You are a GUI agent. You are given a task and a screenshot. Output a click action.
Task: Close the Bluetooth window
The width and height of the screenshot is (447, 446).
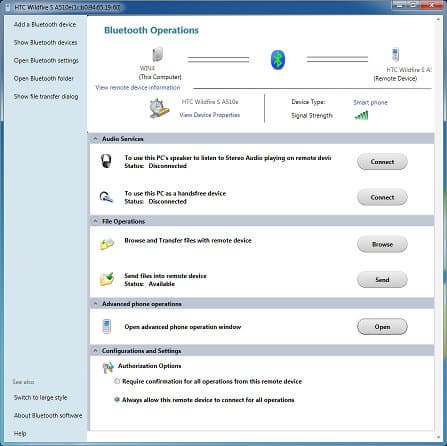click(x=432, y=5)
